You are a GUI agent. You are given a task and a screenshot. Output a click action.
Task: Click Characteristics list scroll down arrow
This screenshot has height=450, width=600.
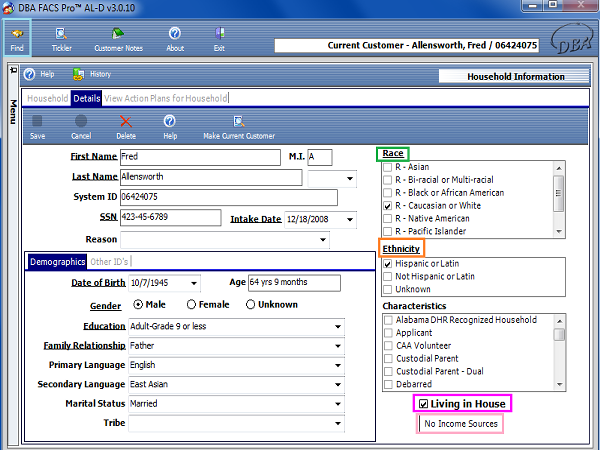pos(560,385)
